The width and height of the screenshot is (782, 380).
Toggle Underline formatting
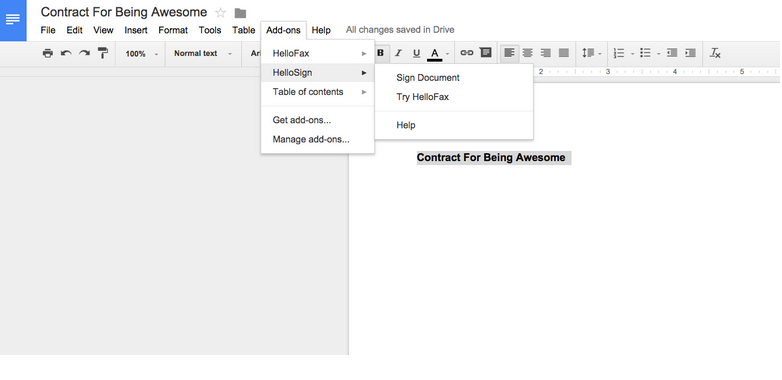click(x=416, y=53)
